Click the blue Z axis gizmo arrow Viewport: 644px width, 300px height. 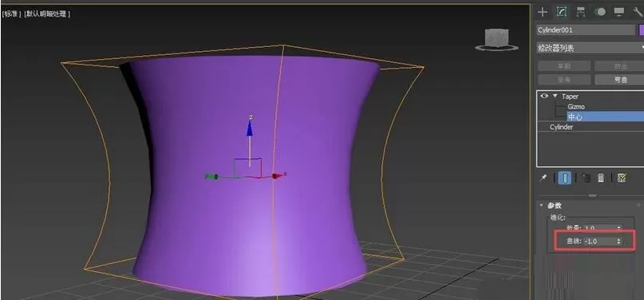pyautogui.click(x=249, y=128)
